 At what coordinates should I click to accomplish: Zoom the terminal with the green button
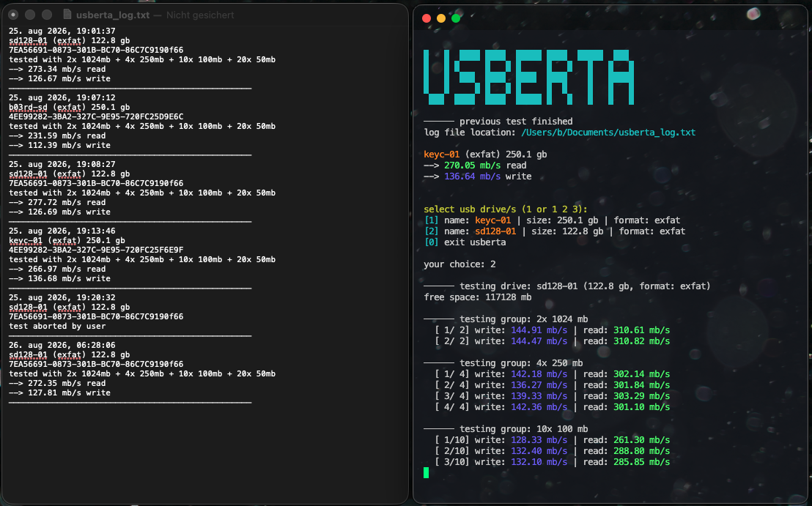tap(456, 18)
